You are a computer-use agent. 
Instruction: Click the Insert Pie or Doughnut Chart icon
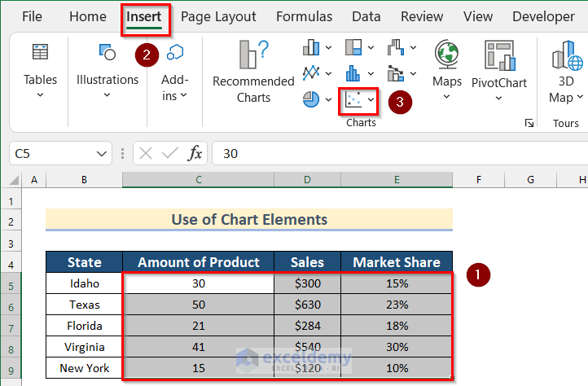[x=312, y=99]
